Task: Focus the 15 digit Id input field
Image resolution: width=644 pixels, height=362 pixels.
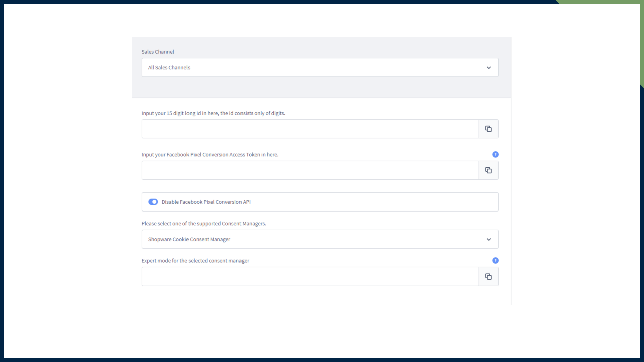Action: (x=310, y=129)
